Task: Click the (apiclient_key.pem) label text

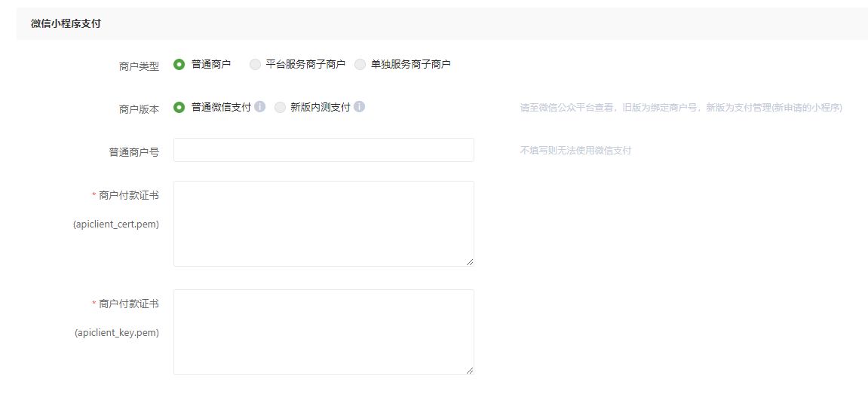Action: coord(117,333)
